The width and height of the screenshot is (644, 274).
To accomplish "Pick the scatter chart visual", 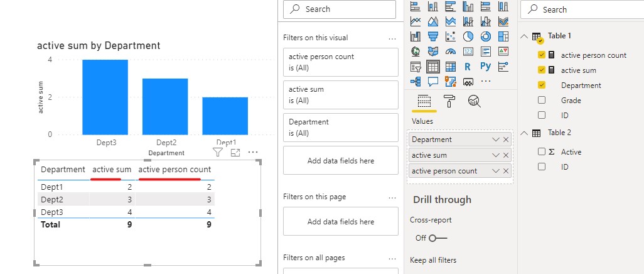I will pos(451,36).
